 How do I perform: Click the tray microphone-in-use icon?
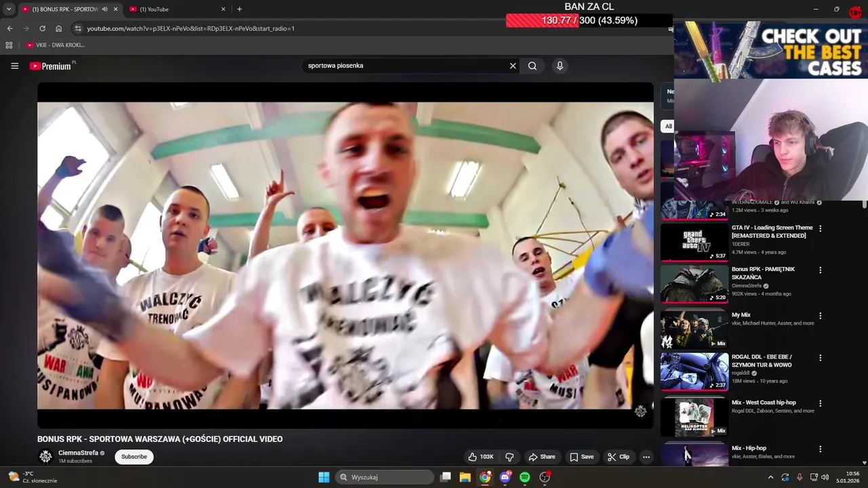coord(800,477)
